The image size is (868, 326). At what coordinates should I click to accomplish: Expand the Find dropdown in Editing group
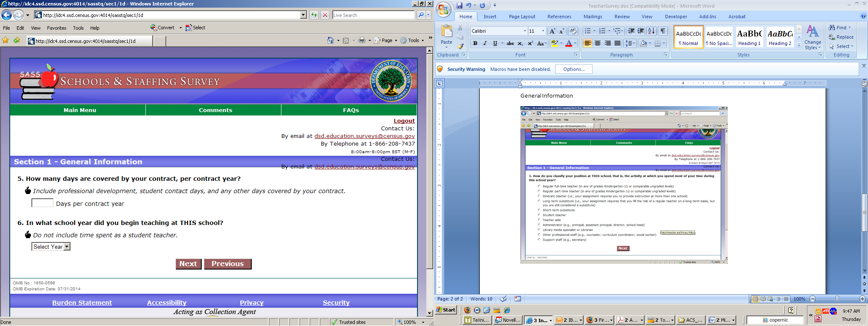849,28
